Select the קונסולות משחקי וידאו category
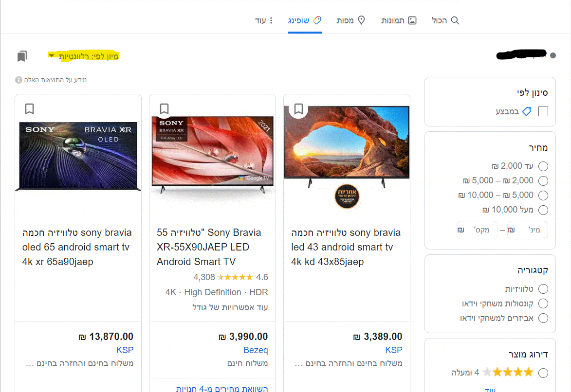The height and width of the screenshot is (392, 571). [x=543, y=303]
